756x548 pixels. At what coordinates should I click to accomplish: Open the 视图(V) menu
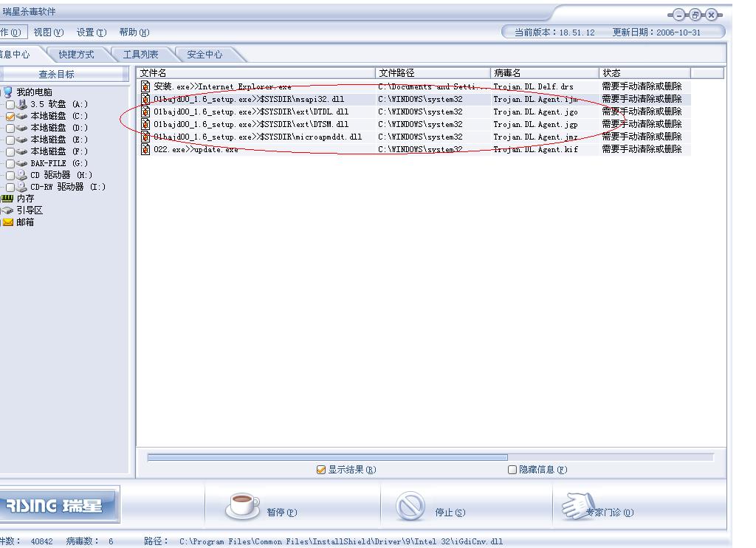[x=48, y=32]
